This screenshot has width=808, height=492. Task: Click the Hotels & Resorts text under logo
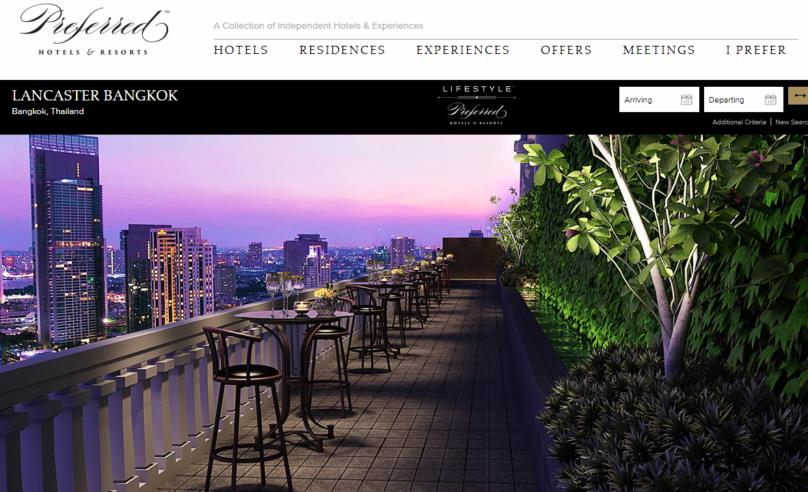click(x=93, y=52)
